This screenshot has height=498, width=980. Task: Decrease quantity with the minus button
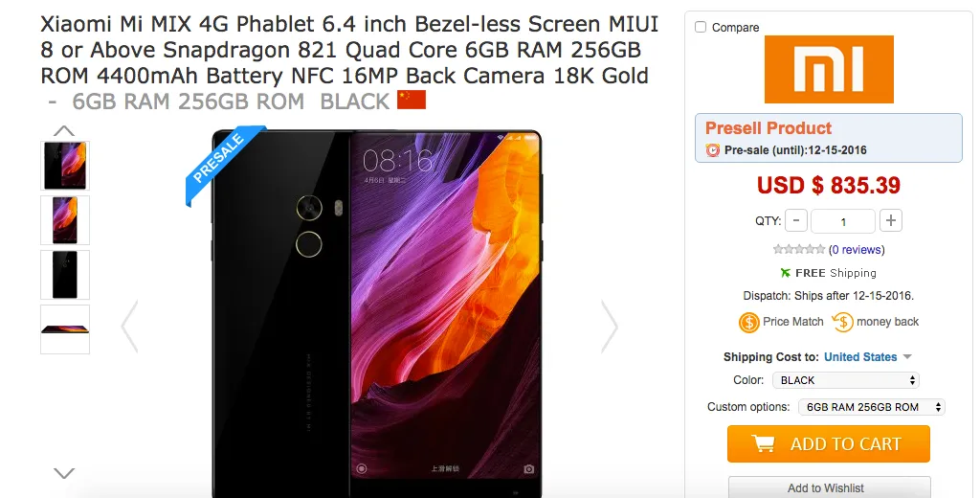click(x=796, y=220)
